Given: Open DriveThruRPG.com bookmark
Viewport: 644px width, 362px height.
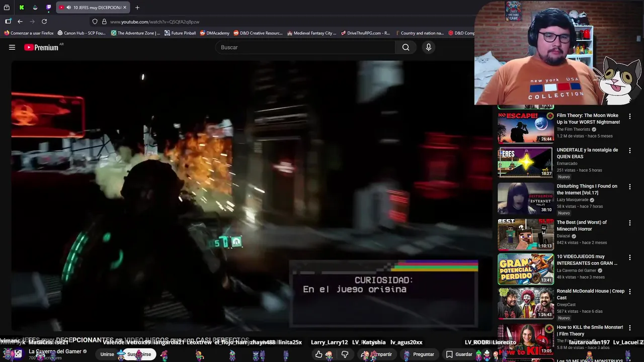Looking at the screenshot, I should [x=365, y=33].
